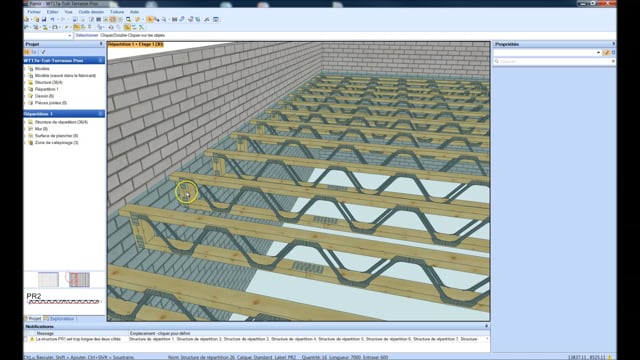Screen dimensions: 640x360
Task: Collapse the Répartition 1 section header
Action: [x=101, y=113]
